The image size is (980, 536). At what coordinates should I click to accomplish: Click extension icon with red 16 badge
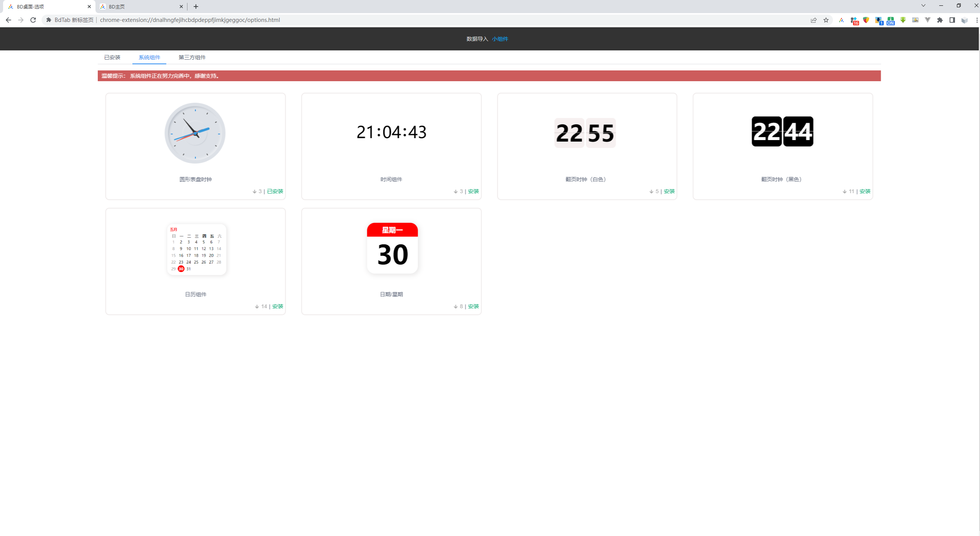tap(854, 20)
